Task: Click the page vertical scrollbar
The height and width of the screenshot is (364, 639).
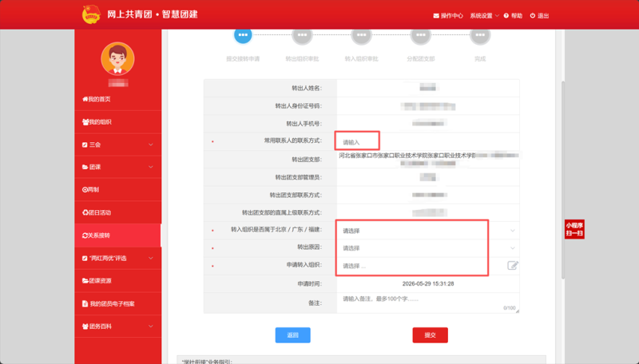Action: (x=563, y=179)
